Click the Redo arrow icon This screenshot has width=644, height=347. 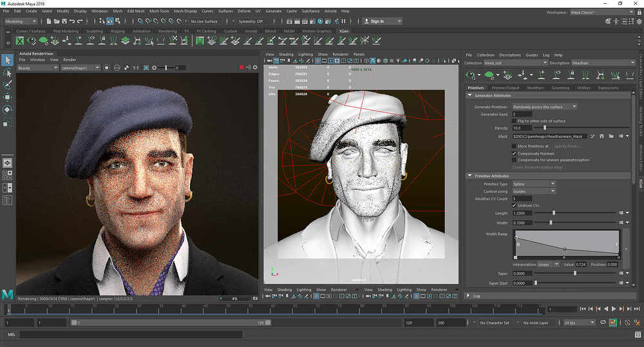80,21
